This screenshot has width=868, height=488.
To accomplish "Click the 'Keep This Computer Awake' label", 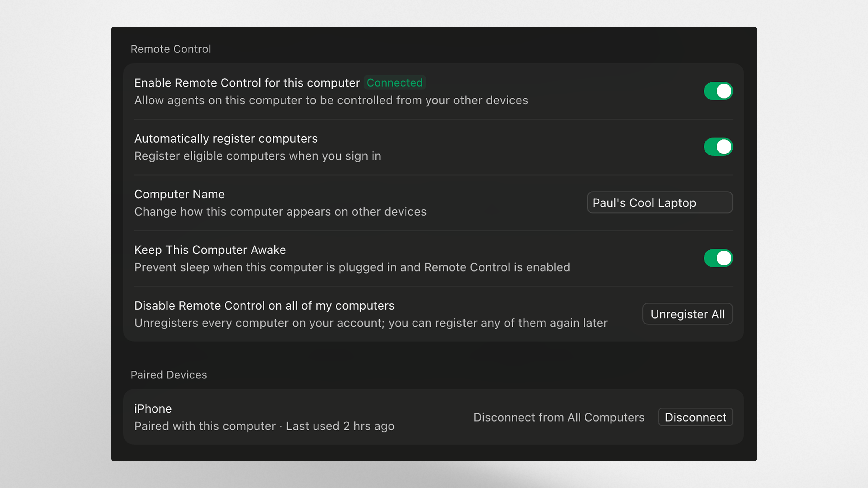I will pyautogui.click(x=210, y=250).
